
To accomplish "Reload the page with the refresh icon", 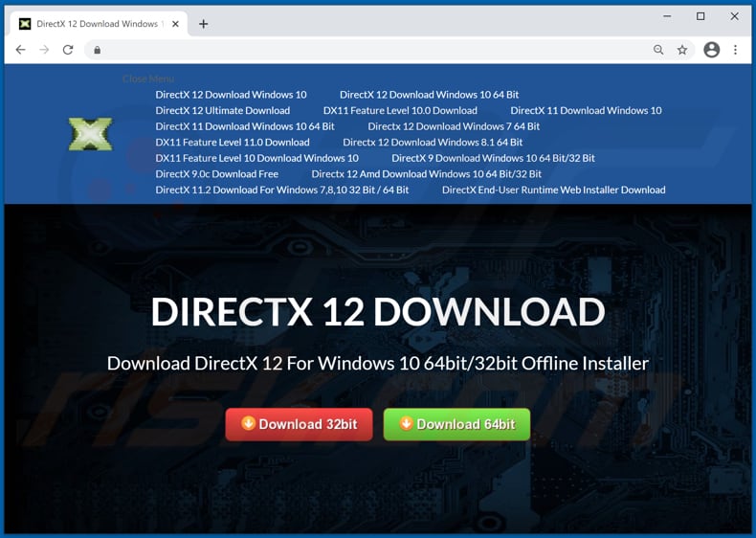I will pyautogui.click(x=68, y=50).
